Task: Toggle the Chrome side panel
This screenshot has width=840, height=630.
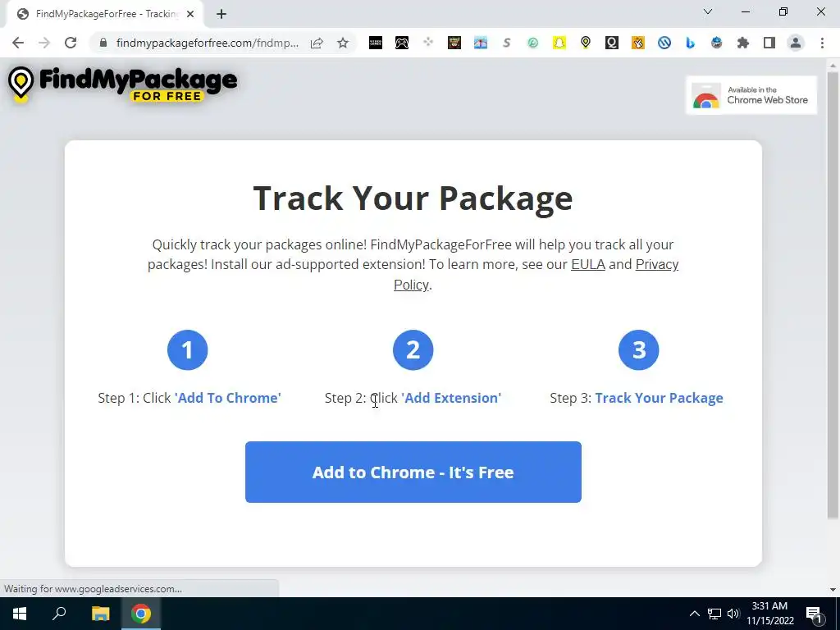Action: pos(769,43)
